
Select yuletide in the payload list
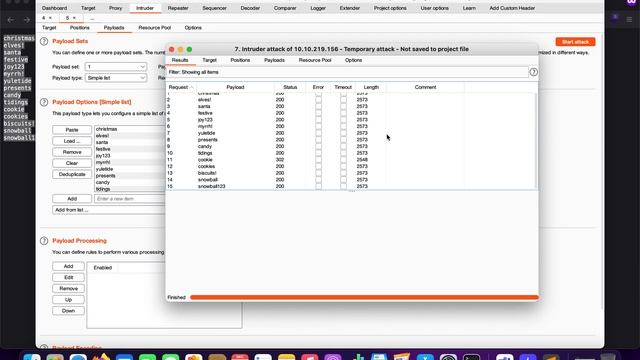tap(130, 169)
